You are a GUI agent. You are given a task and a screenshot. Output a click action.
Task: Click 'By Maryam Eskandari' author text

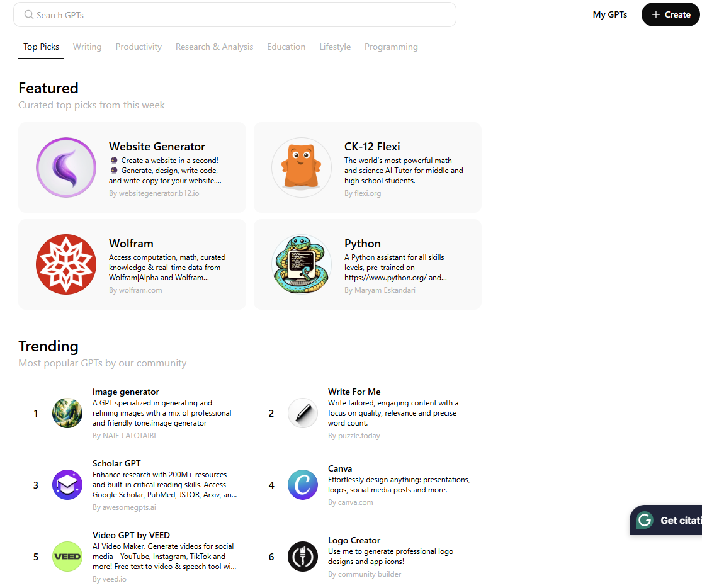coord(380,290)
